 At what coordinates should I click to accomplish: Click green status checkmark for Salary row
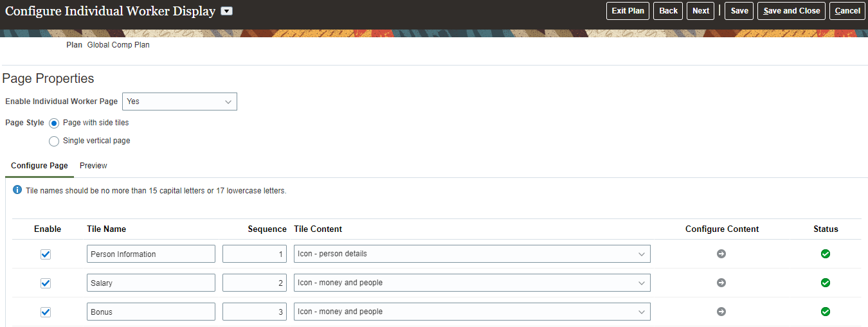(x=826, y=283)
